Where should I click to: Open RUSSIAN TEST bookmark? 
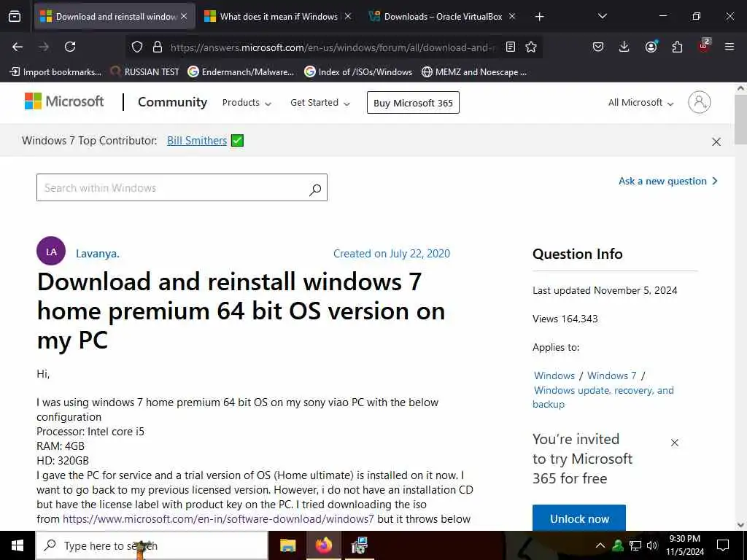pyautogui.click(x=145, y=72)
